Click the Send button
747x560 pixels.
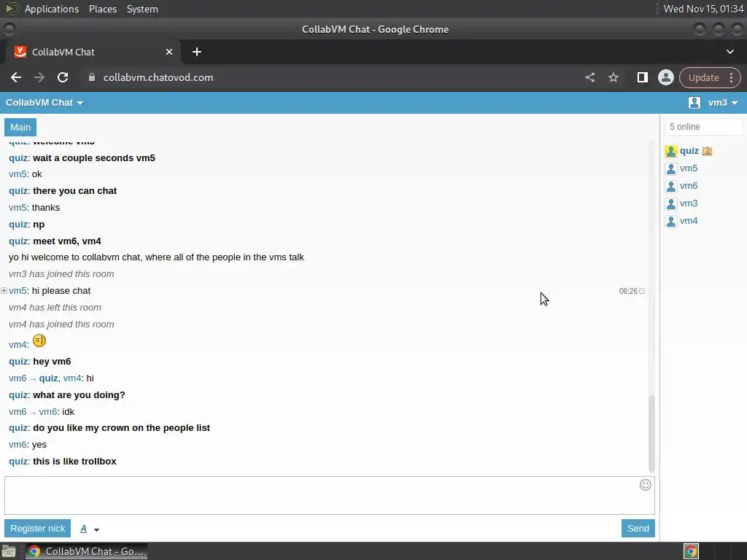(x=638, y=529)
